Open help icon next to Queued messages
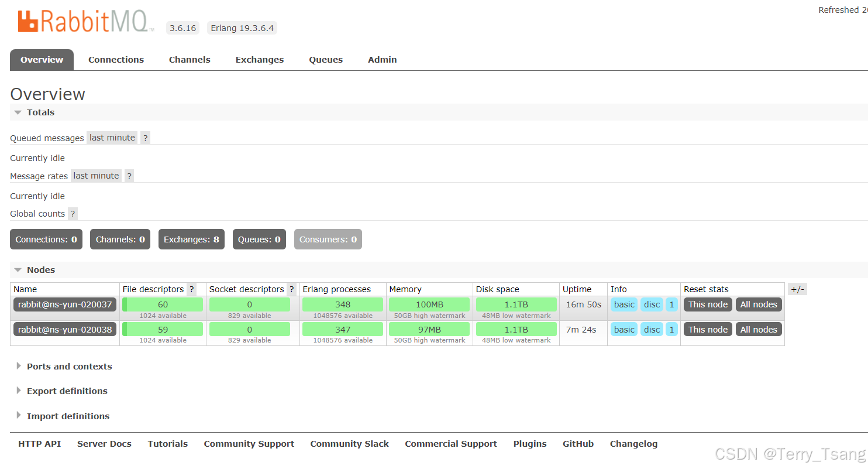Screen dimensions: 868x469 pyautogui.click(x=146, y=138)
